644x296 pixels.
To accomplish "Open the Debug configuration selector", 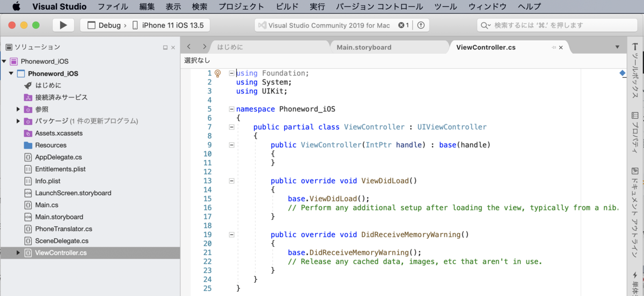I will (x=104, y=25).
